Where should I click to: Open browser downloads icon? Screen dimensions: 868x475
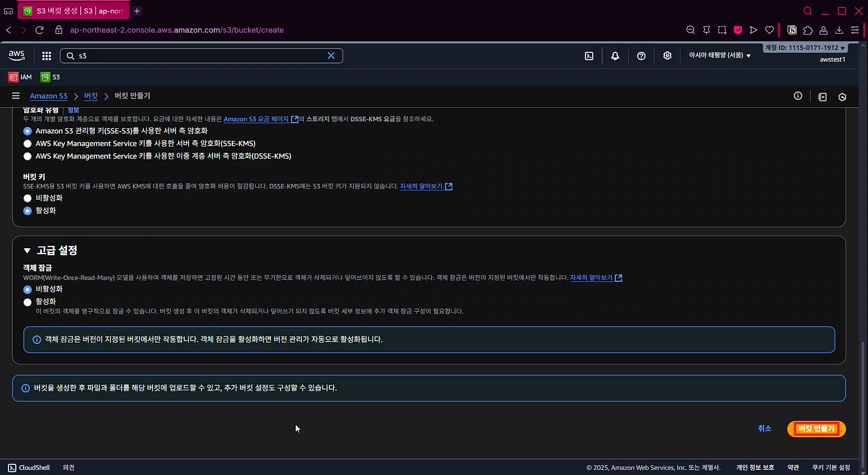[839, 30]
